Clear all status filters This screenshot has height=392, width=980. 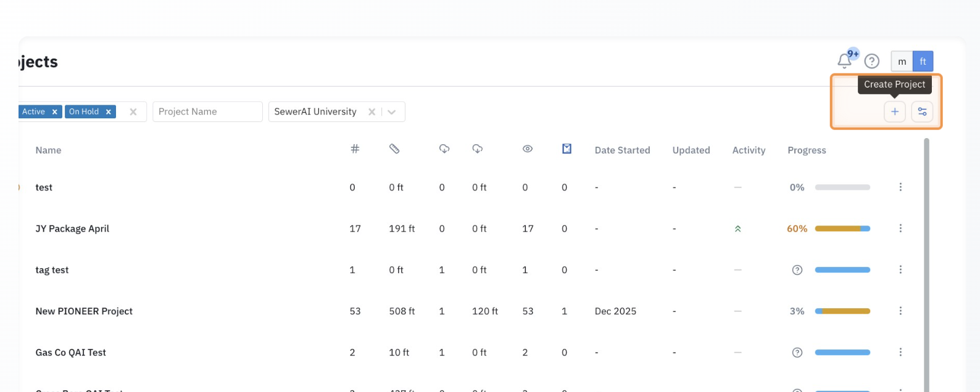133,112
